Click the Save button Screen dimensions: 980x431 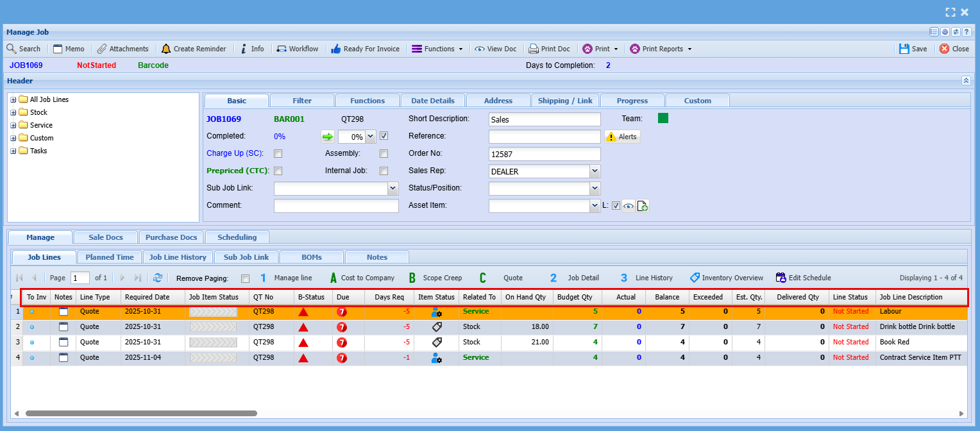coord(913,49)
